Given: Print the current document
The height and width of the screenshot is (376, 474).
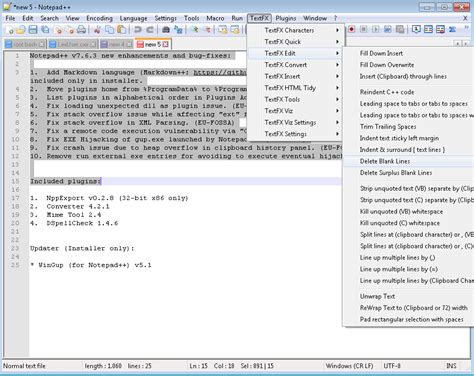Looking at the screenshot, I should pos(82,30).
